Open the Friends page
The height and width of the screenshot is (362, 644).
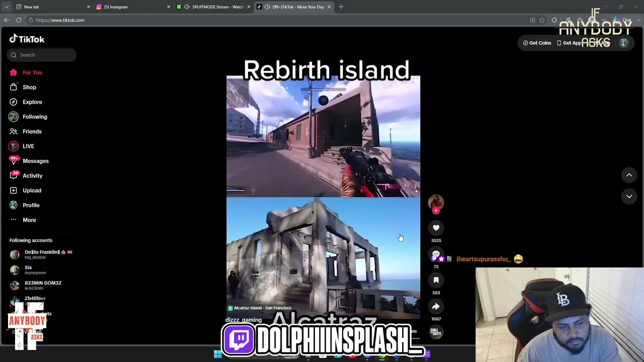(32, 131)
